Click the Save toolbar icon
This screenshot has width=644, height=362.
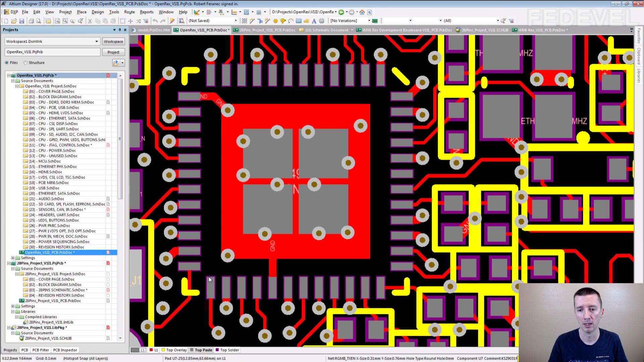pos(22,21)
